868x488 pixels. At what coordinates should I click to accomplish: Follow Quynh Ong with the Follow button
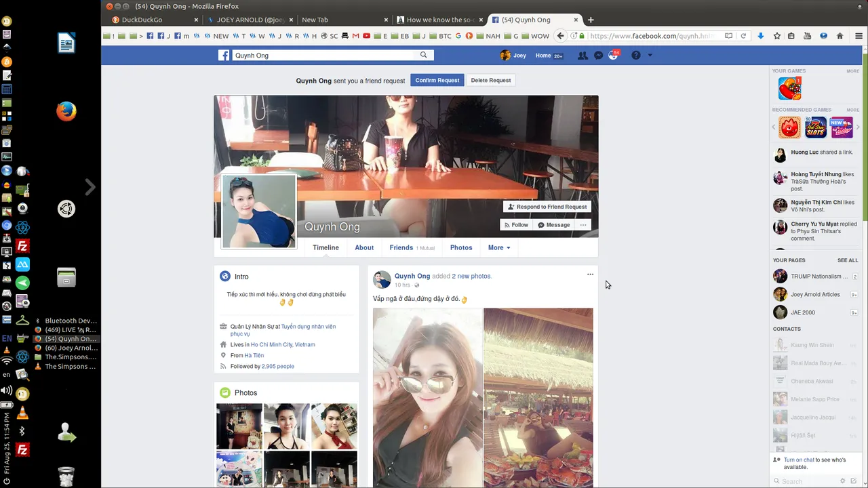coord(516,225)
